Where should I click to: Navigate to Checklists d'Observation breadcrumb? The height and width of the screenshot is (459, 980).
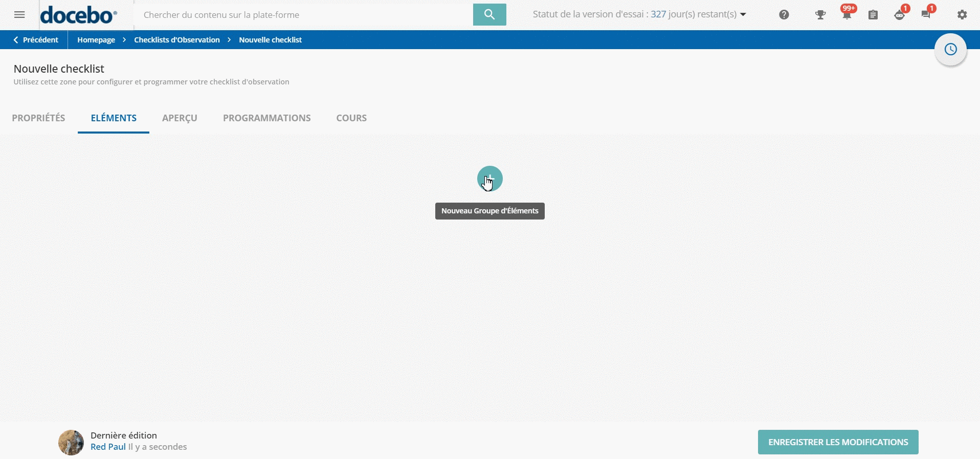click(177, 40)
